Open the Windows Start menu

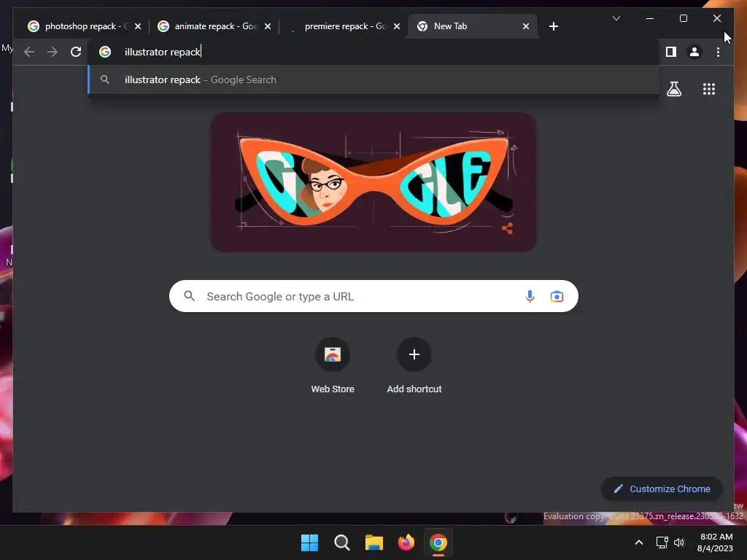coord(309,542)
